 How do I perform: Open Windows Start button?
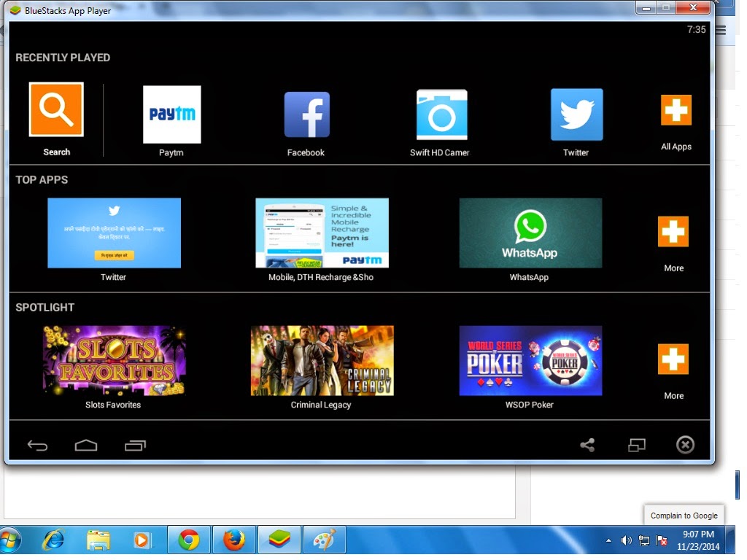click(10, 540)
